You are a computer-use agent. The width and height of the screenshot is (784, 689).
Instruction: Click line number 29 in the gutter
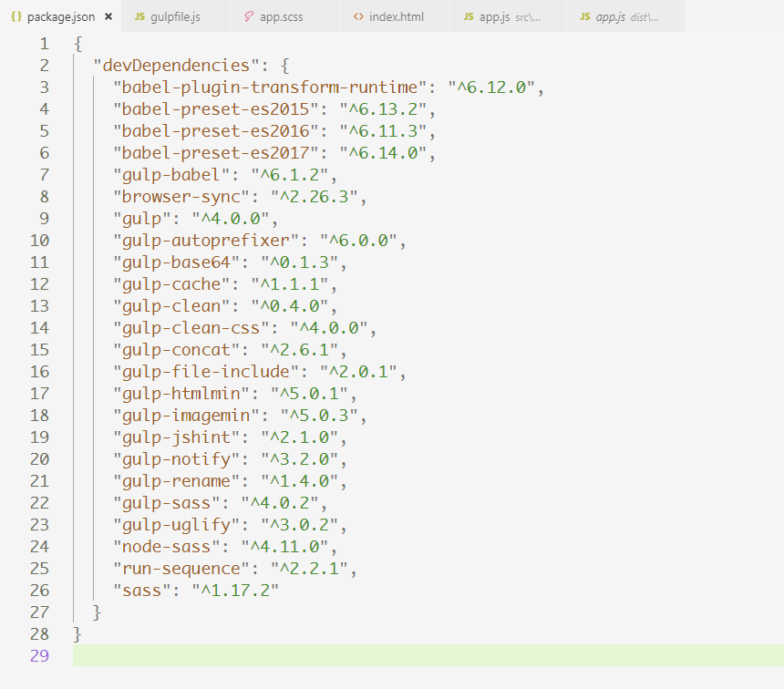[x=39, y=655]
